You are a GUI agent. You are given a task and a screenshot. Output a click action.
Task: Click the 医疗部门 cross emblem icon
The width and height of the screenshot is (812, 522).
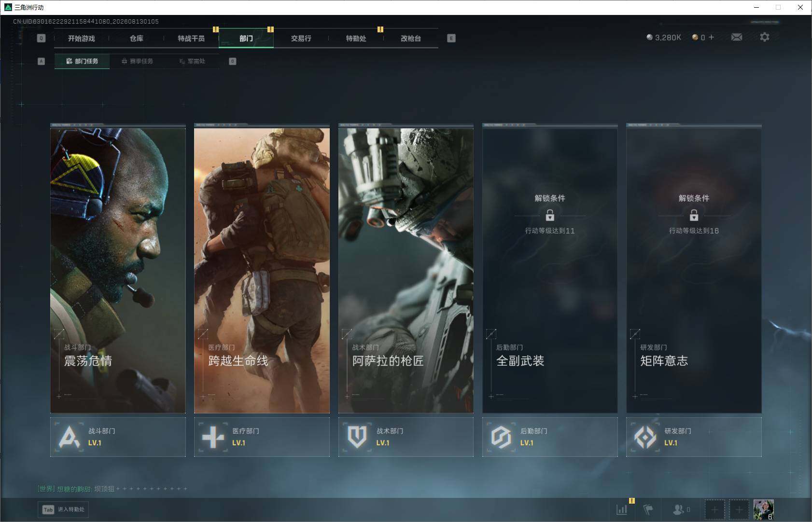(213, 437)
